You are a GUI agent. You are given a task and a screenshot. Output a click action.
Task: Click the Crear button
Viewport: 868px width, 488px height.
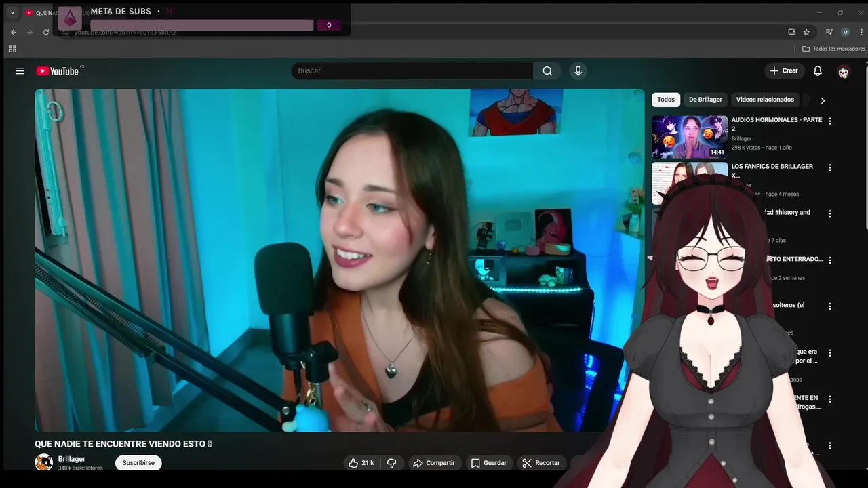(x=785, y=70)
